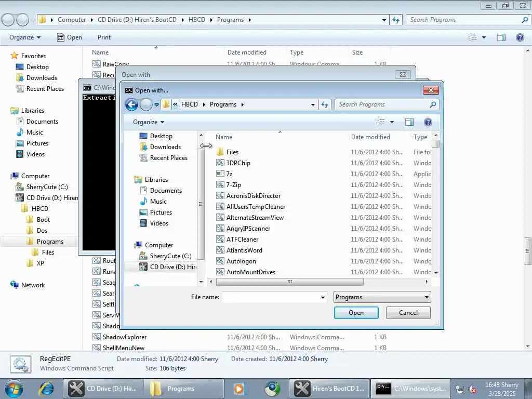
Task: Select AcronisDiskDirector in file list
Action: tap(254, 196)
